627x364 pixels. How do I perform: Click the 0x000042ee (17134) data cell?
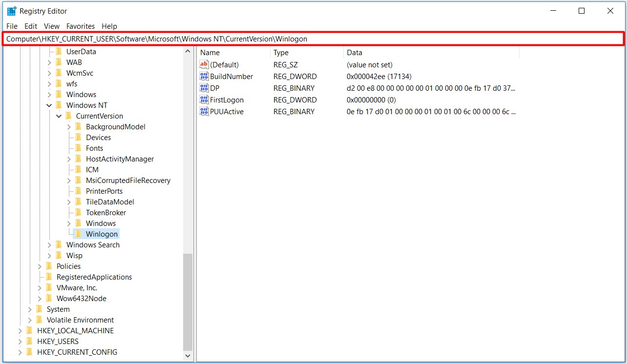[379, 76]
